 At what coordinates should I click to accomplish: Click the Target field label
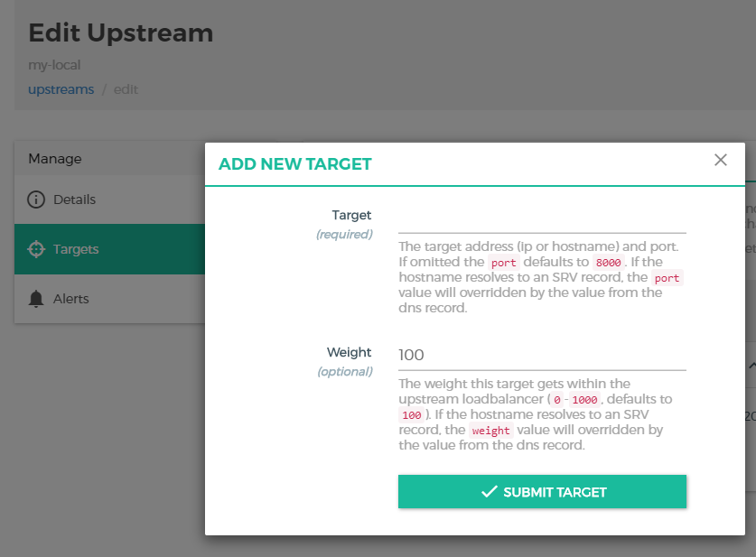pos(351,215)
